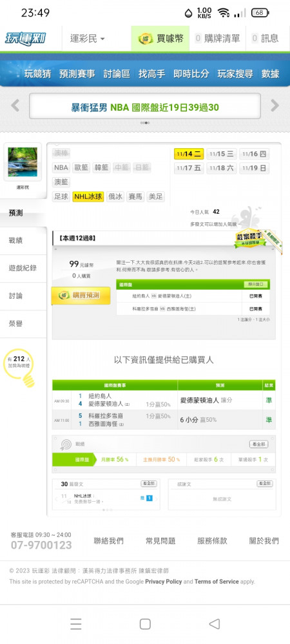Tap Android back triangle icon
Viewport: 290px width, 644px height.
point(215,624)
